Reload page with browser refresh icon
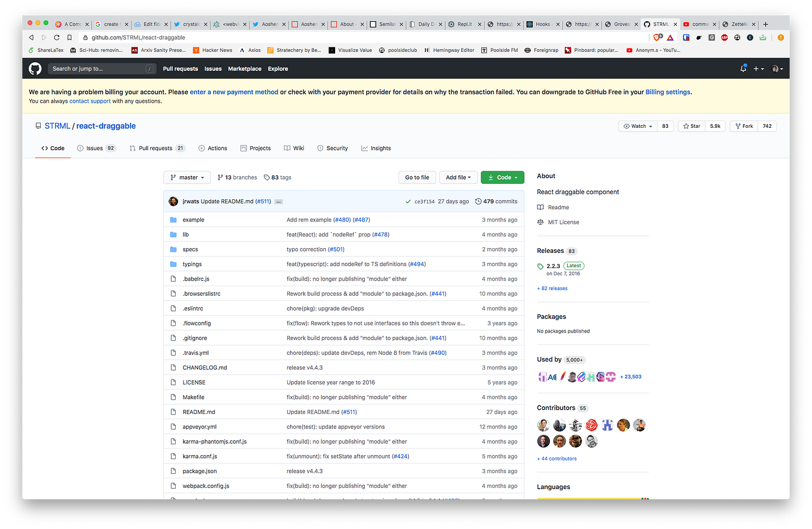Image resolution: width=812 pixels, height=529 pixels. click(56, 37)
